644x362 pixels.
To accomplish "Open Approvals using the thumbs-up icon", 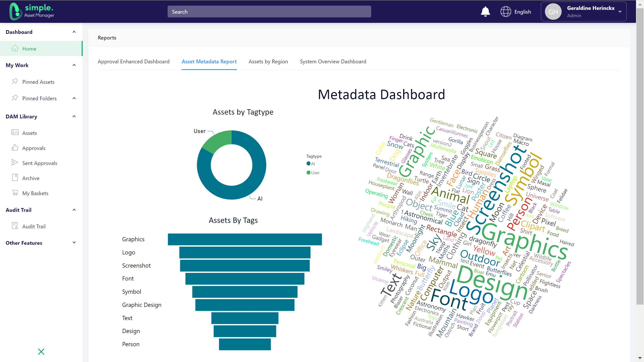I will [15, 148].
